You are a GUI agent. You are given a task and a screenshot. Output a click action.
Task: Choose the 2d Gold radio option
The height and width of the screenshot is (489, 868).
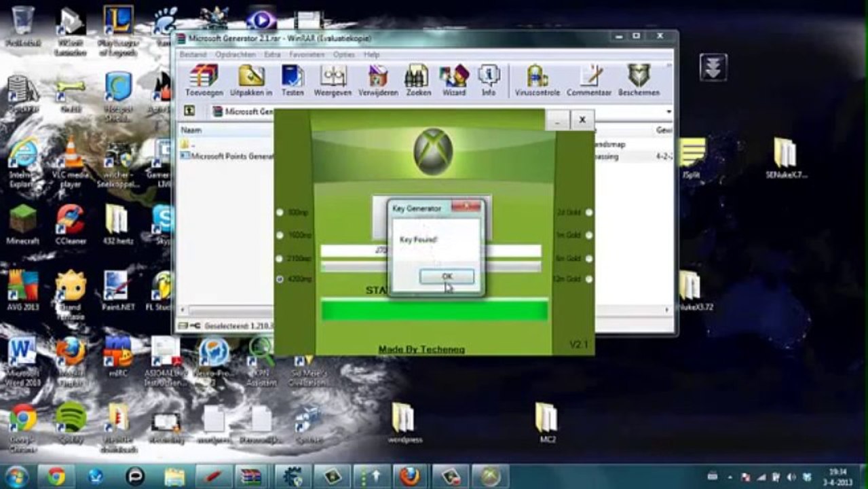click(x=589, y=213)
